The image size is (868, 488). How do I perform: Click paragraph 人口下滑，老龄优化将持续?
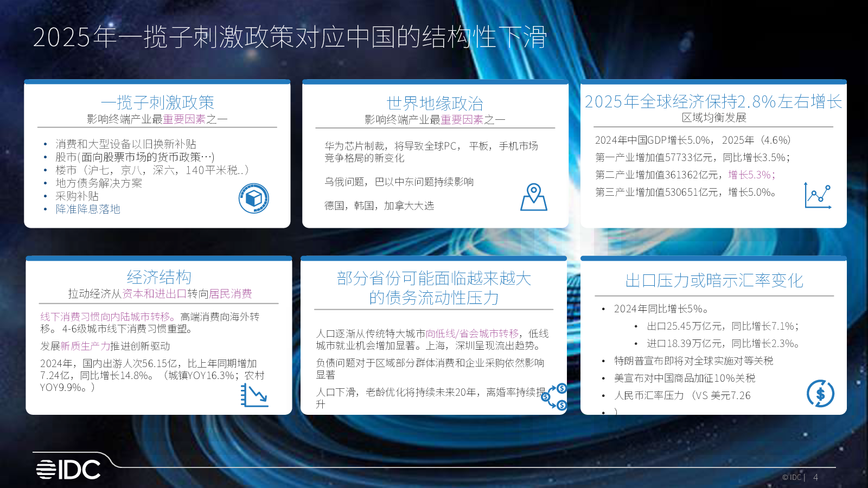(x=430, y=398)
